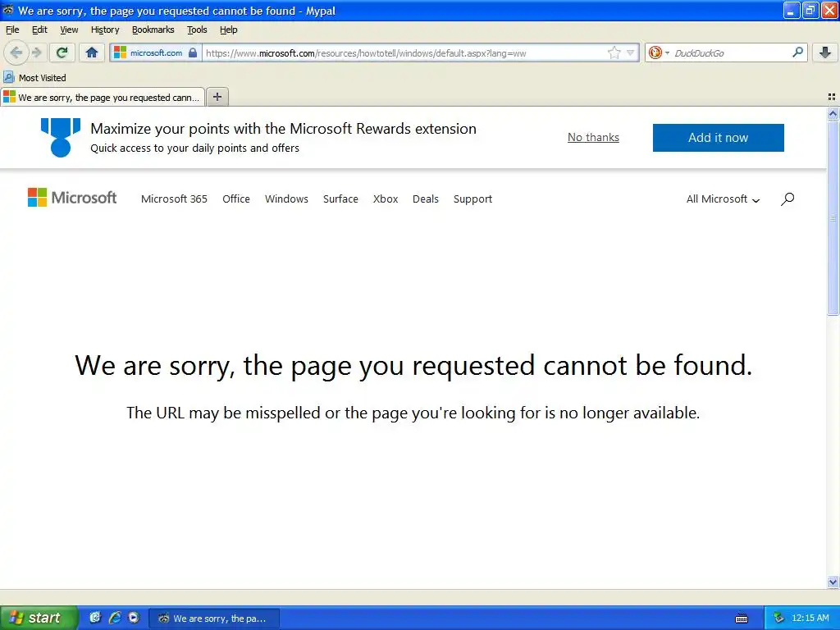Go back using the back arrow button
Image resolution: width=840 pixels, height=630 pixels.
[16, 52]
